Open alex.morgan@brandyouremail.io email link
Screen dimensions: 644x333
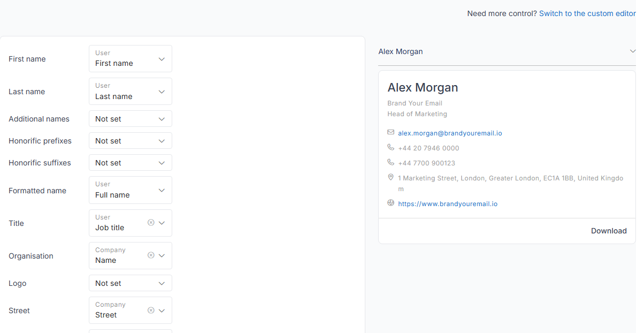(450, 133)
